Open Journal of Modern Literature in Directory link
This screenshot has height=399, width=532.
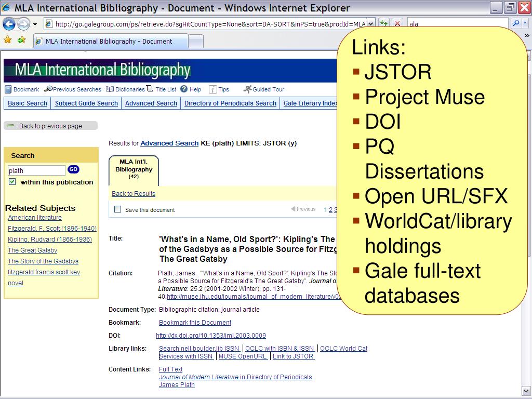pyautogui.click(x=235, y=377)
